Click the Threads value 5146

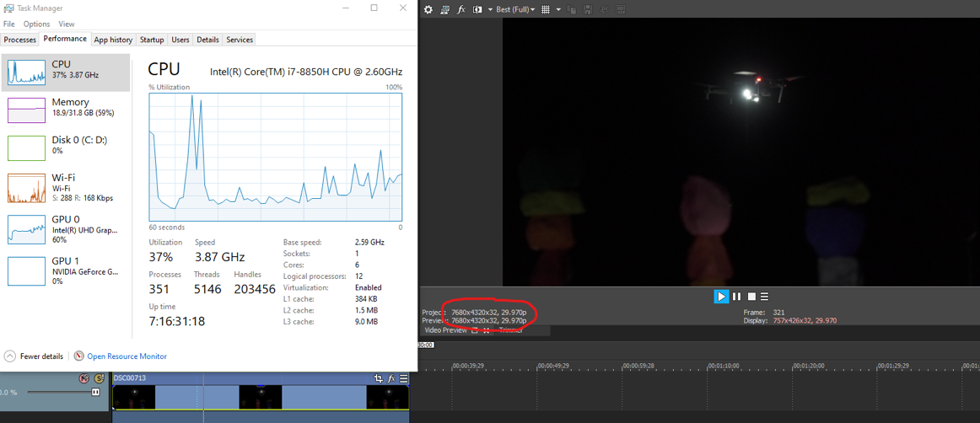pos(207,289)
